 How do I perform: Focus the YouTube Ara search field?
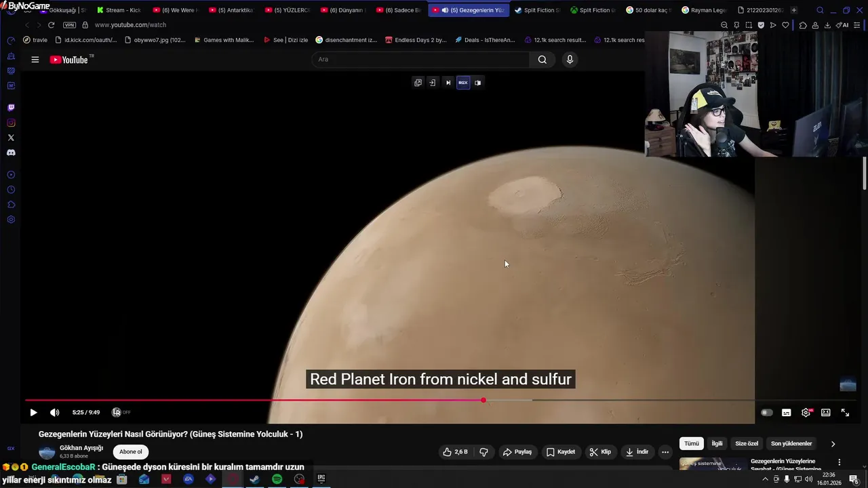coord(420,60)
